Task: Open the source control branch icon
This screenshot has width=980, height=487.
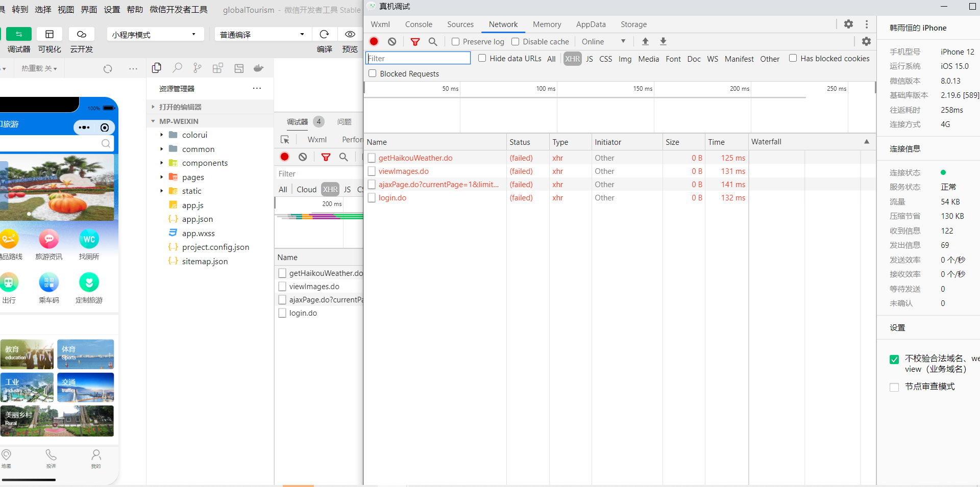Action: pos(198,68)
